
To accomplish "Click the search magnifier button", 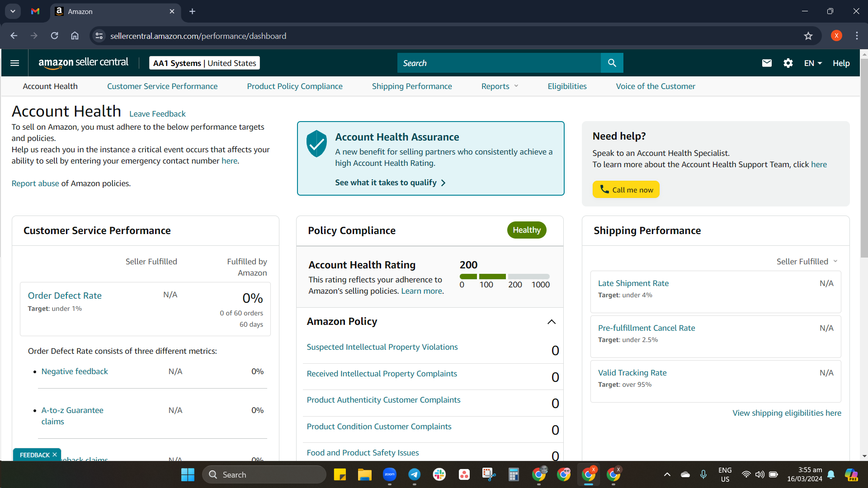I will click(612, 63).
